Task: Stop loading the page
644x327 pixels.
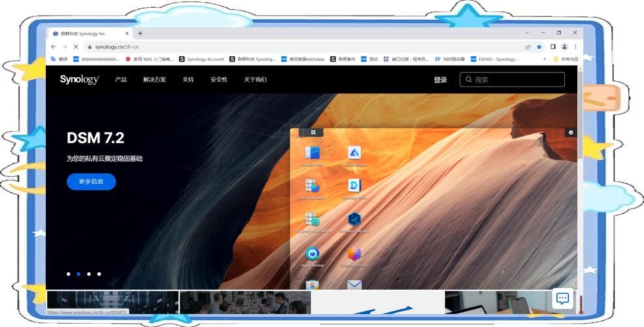Action: tap(76, 47)
